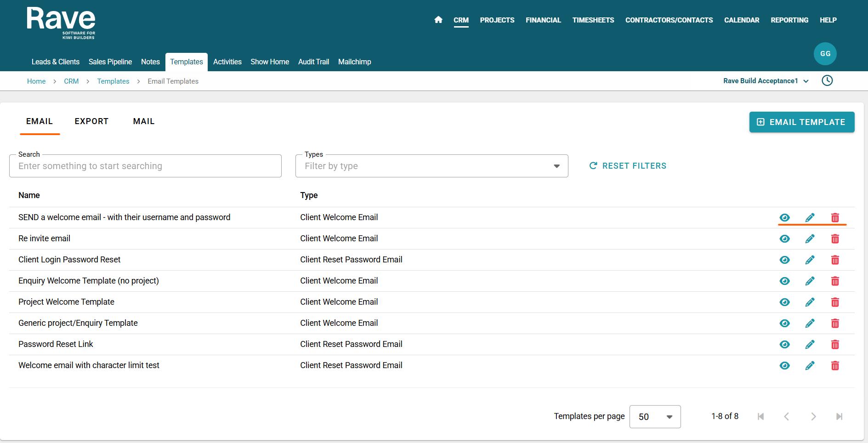Delete the 'Re invite email' template

835,239
